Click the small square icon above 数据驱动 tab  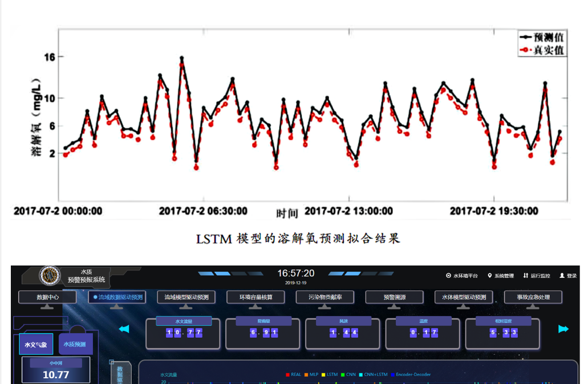pos(112,362)
